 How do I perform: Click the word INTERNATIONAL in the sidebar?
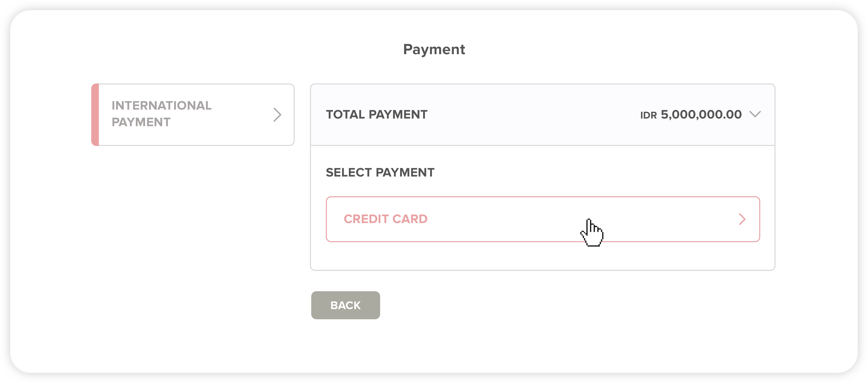point(161,105)
